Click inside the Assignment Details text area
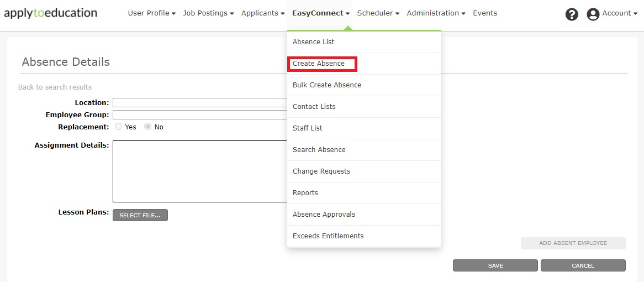The image size is (644, 282). click(x=199, y=171)
